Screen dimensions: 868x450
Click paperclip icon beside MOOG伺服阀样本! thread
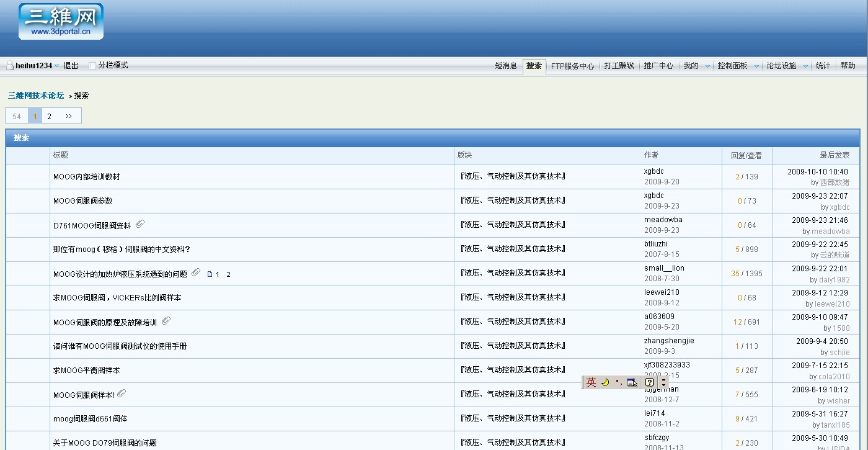(x=122, y=394)
